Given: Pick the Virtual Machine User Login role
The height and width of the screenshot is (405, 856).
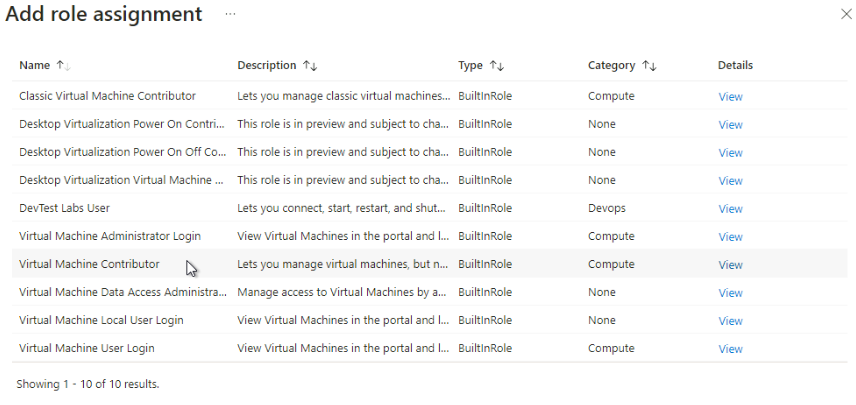Looking at the screenshot, I should pos(87,348).
